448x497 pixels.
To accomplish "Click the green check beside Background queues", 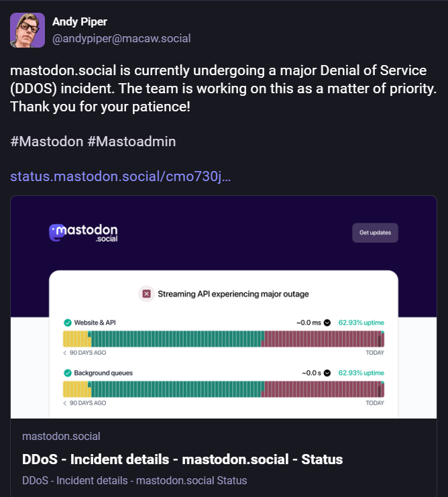I will pos(67,373).
